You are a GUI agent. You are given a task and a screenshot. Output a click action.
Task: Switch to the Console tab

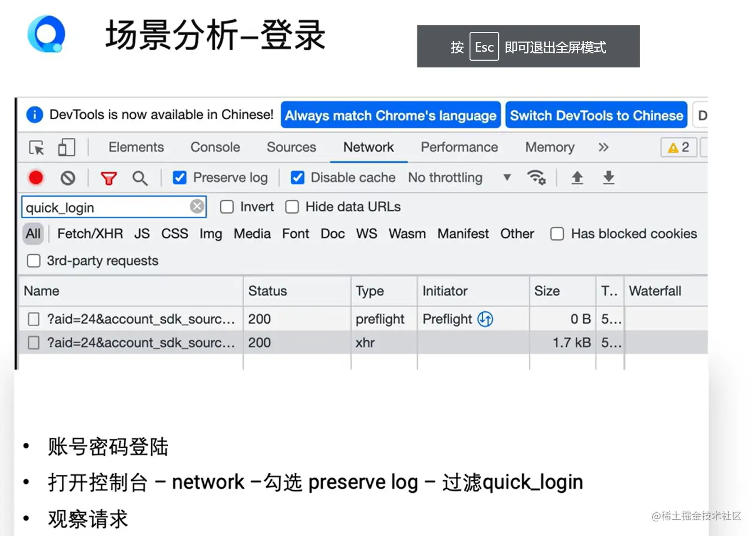215,147
